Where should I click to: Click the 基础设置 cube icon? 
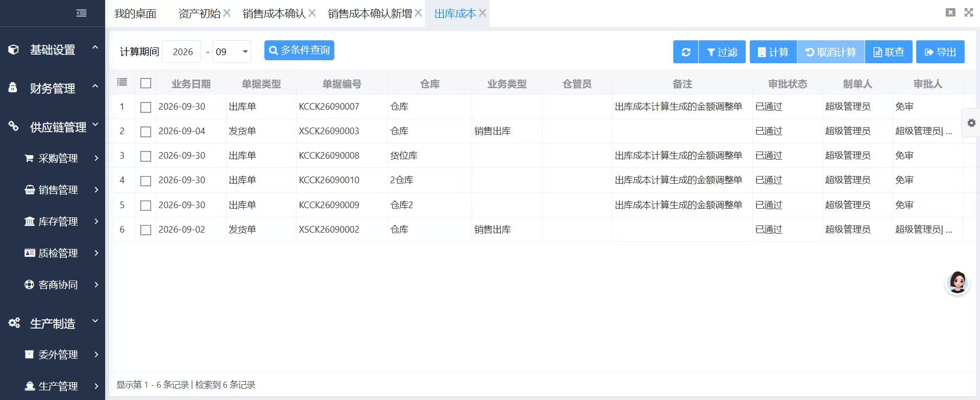pos(14,49)
